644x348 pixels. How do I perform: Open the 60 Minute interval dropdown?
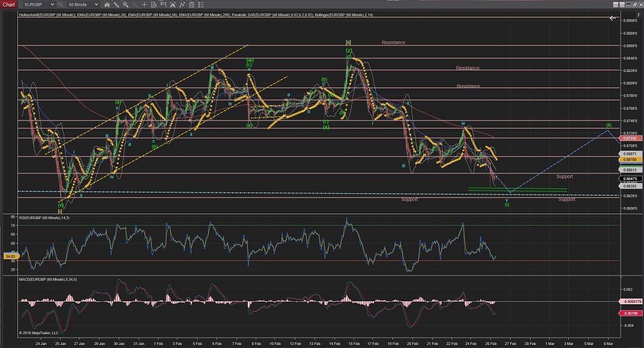coord(83,5)
